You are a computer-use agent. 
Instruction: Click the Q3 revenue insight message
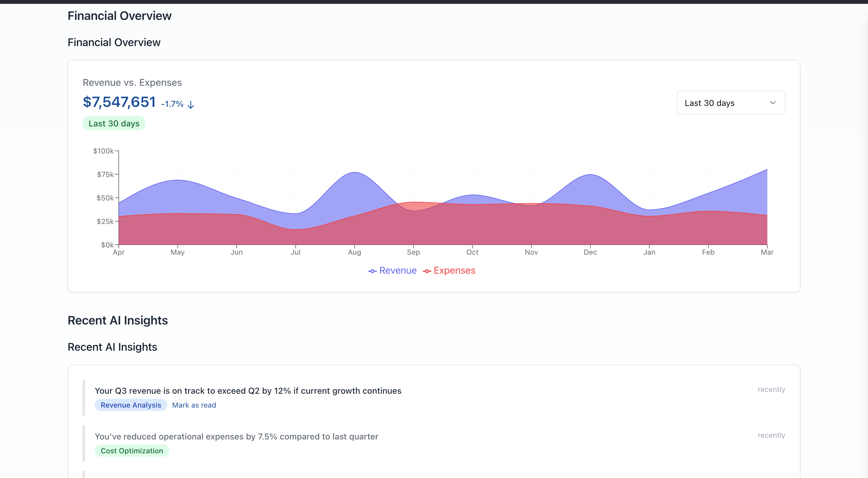pos(248,390)
